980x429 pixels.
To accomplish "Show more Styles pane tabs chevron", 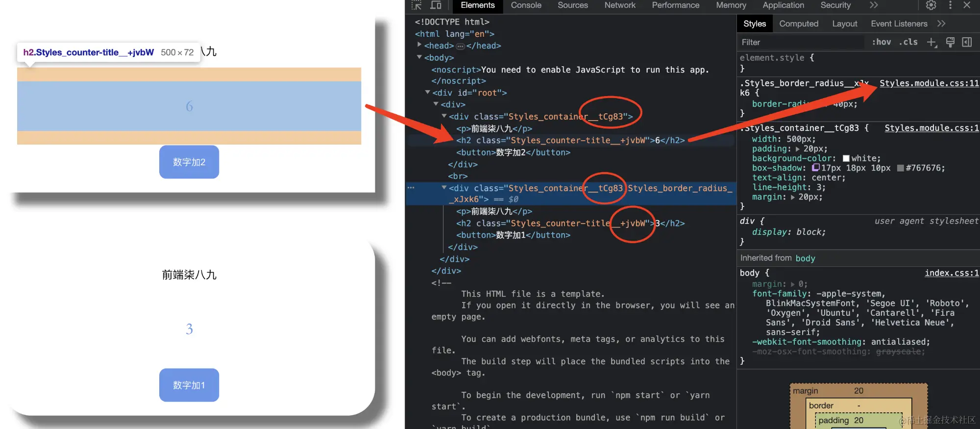I will point(941,24).
